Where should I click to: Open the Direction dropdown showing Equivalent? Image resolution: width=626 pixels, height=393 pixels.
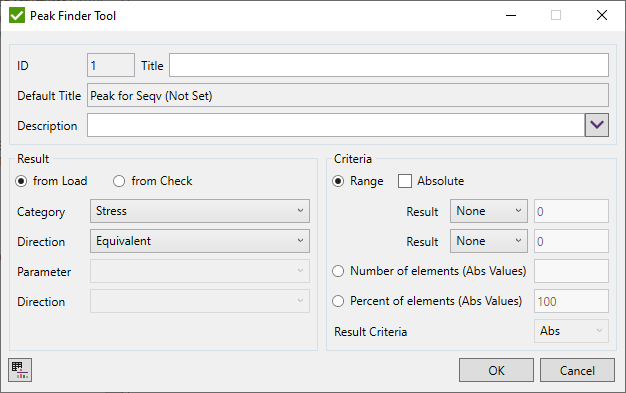[x=200, y=241]
